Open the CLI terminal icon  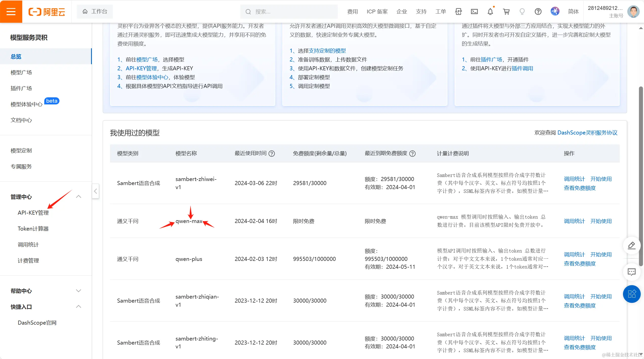click(x=475, y=11)
